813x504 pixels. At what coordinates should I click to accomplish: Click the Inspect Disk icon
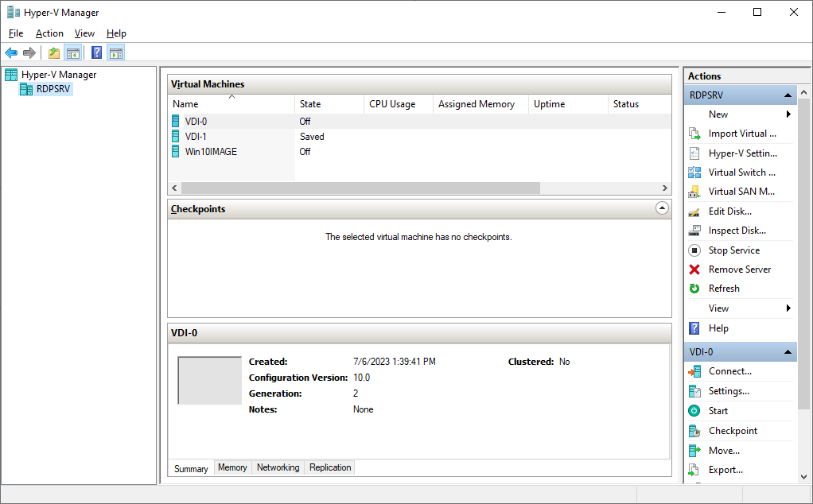[694, 231]
